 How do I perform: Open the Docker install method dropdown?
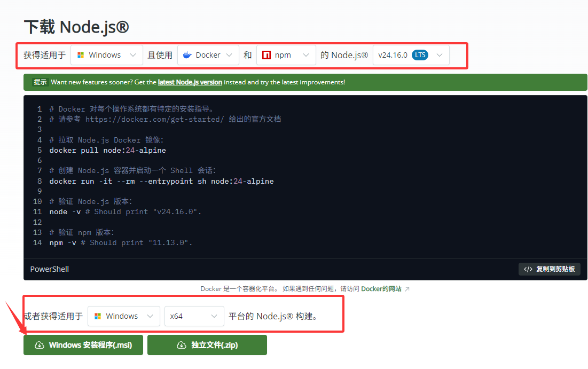click(208, 55)
